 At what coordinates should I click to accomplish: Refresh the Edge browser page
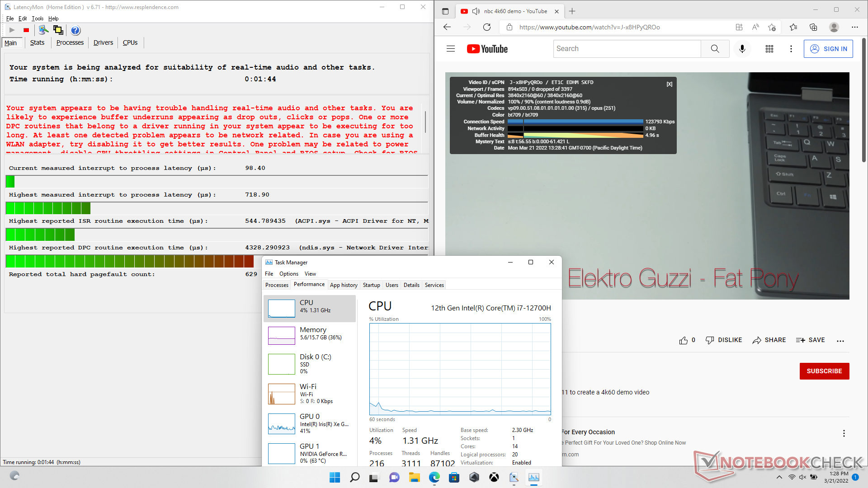point(487,27)
